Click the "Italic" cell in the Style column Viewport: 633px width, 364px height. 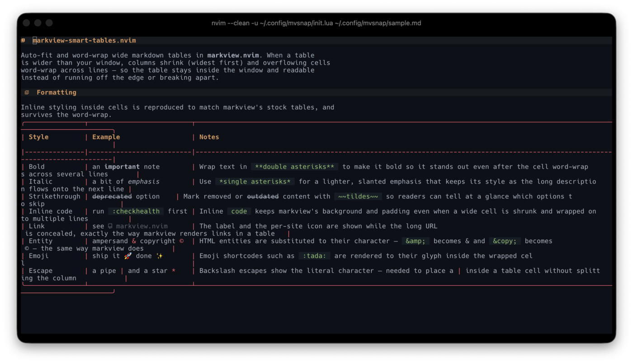(x=41, y=182)
